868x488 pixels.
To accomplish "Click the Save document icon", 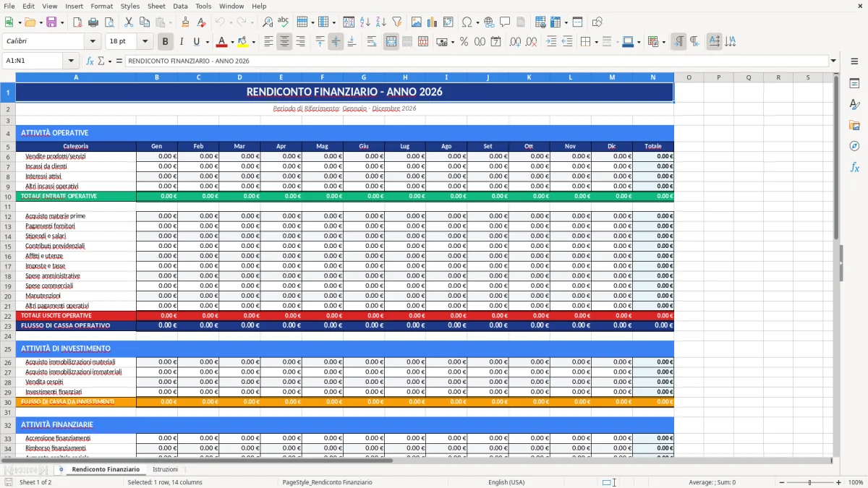I will [51, 22].
